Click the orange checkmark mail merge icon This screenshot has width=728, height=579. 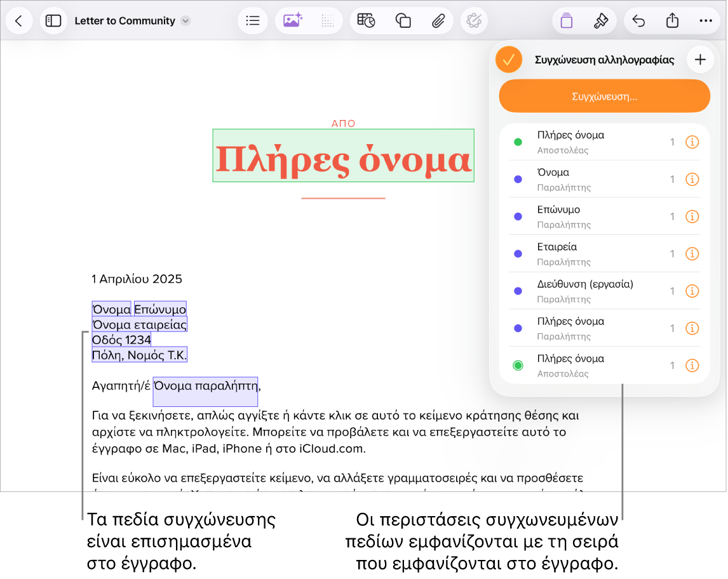tap(509, 60)
